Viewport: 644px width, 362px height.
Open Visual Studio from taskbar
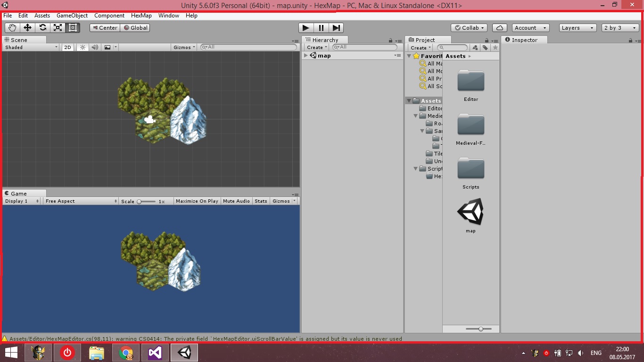click(155, 353)
